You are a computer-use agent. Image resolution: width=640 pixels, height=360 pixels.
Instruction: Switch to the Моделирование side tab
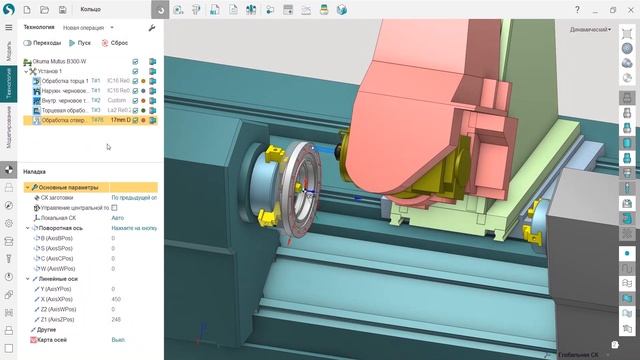(9, 127)
